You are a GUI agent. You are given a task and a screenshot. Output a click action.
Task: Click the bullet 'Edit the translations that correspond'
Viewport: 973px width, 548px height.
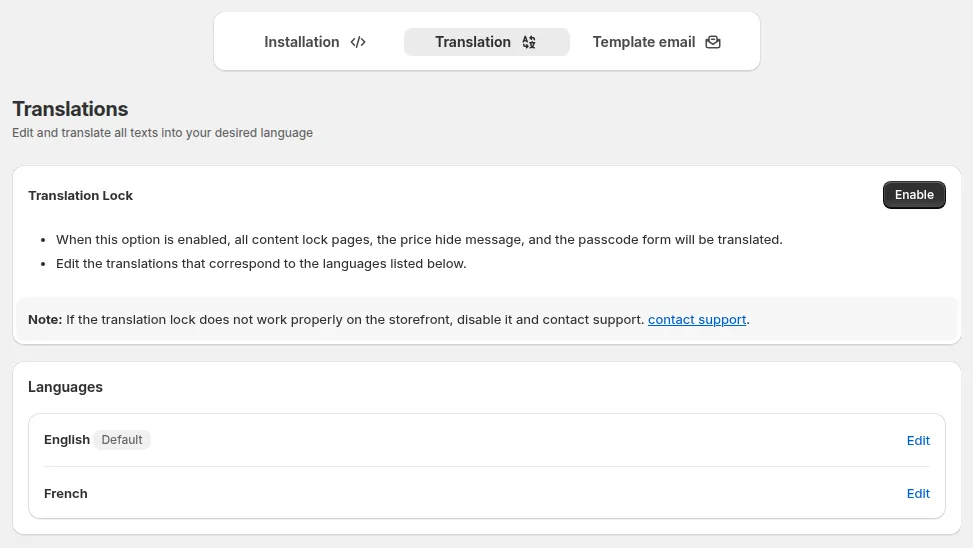[261, 264]
